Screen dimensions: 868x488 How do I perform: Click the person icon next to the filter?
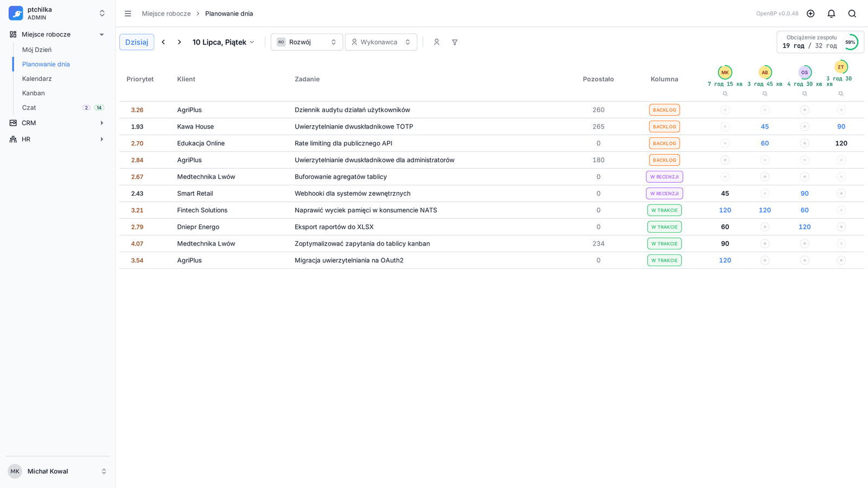pos(437,42)
